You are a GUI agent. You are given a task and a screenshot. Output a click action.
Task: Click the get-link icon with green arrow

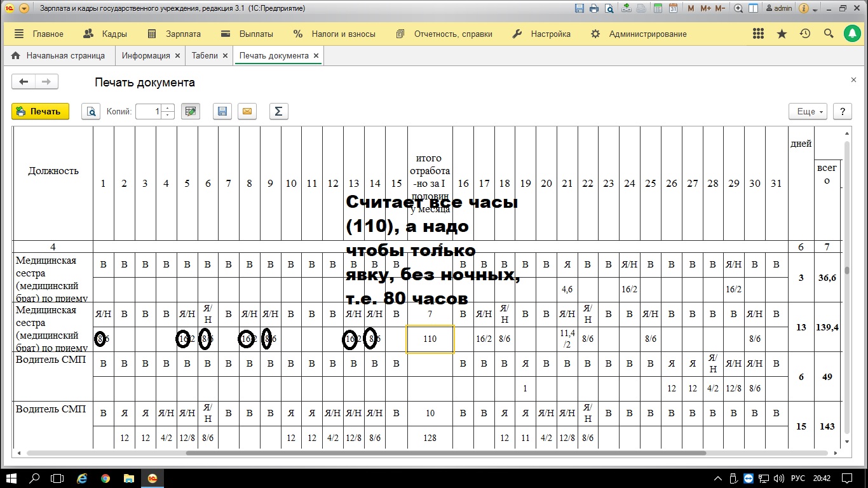point(627,8)
